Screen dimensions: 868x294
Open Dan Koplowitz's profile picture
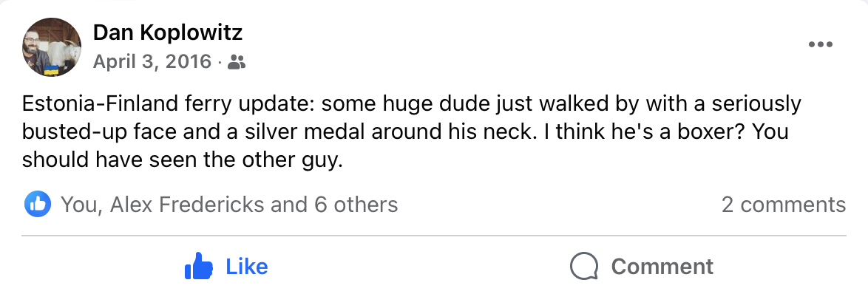tap(52, 47)
